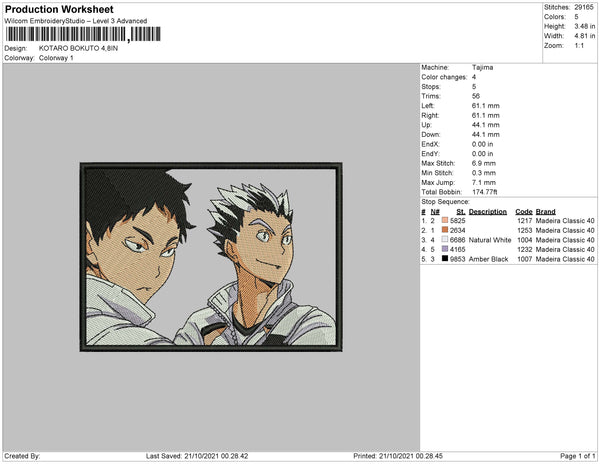Click the EndX value 0.00 in
The height and width of the screenshot is (464, 600).
483,144
